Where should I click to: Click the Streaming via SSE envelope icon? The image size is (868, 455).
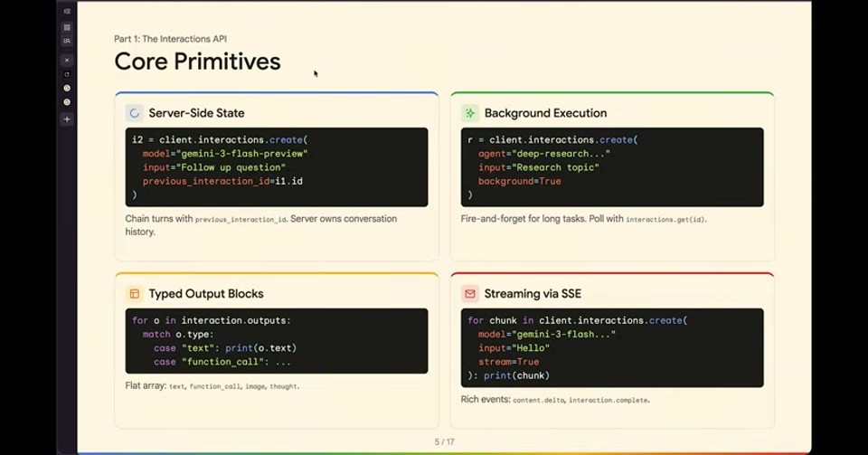point(470,294)
